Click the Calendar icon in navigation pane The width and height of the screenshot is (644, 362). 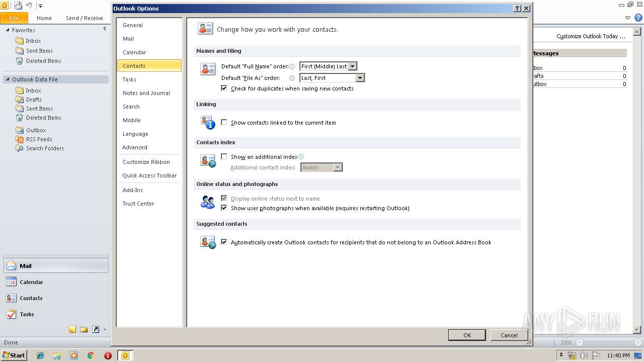click(x=11, y=282)
